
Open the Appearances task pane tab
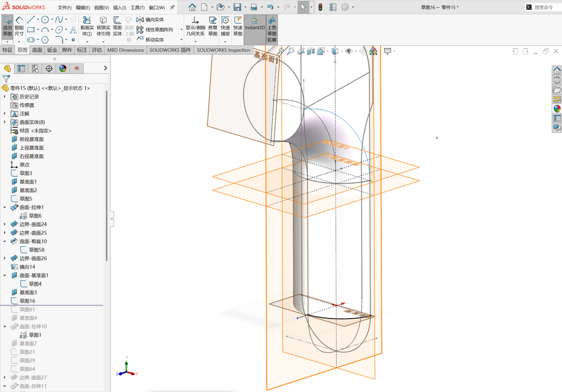[x=557, y=109]
